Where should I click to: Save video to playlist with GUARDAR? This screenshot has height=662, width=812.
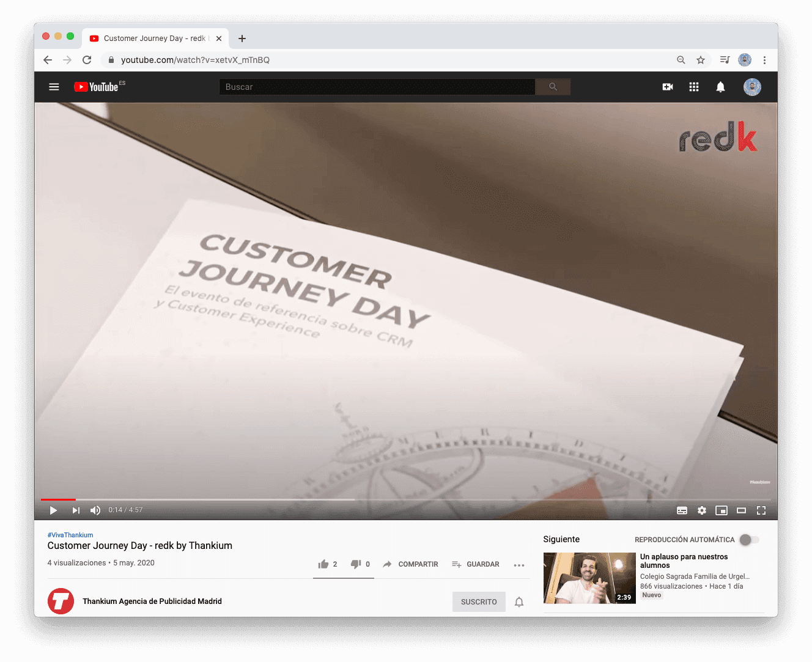(x=475, y=564)
